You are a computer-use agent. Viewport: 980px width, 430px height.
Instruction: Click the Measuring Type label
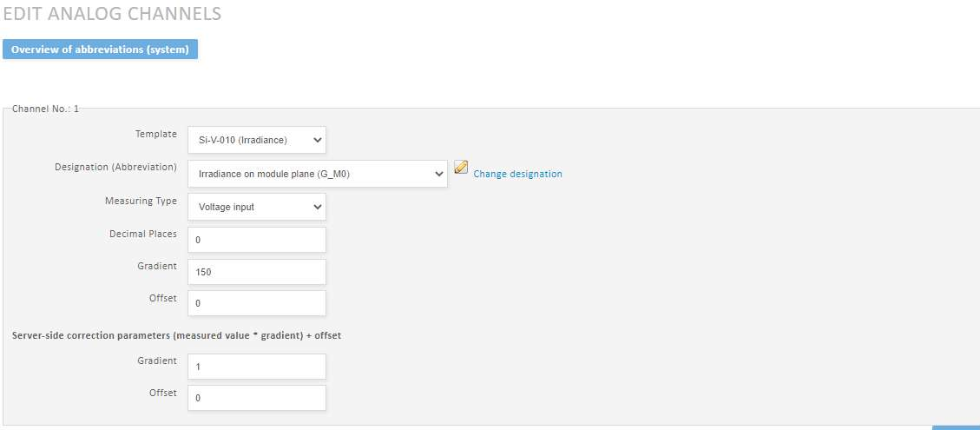pos(141,201)
